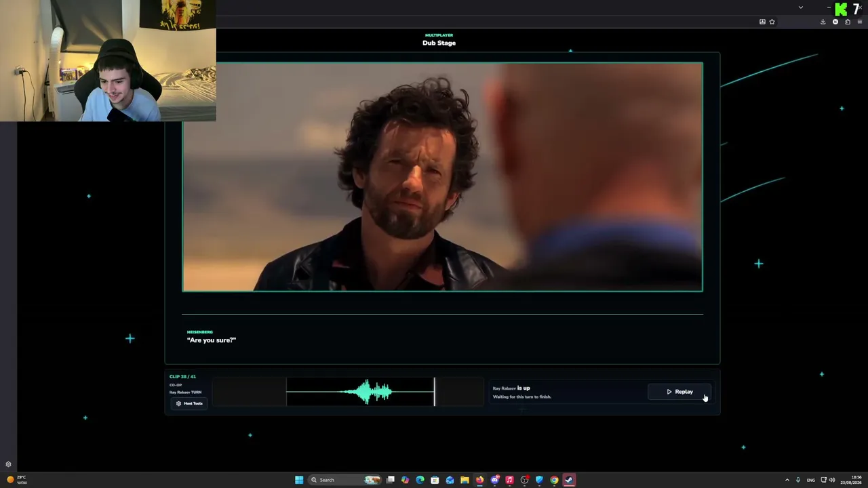This screenshot has width=868, height=488.
Task: Open Discord from the taskbar
Action: [x=495, y=480]
